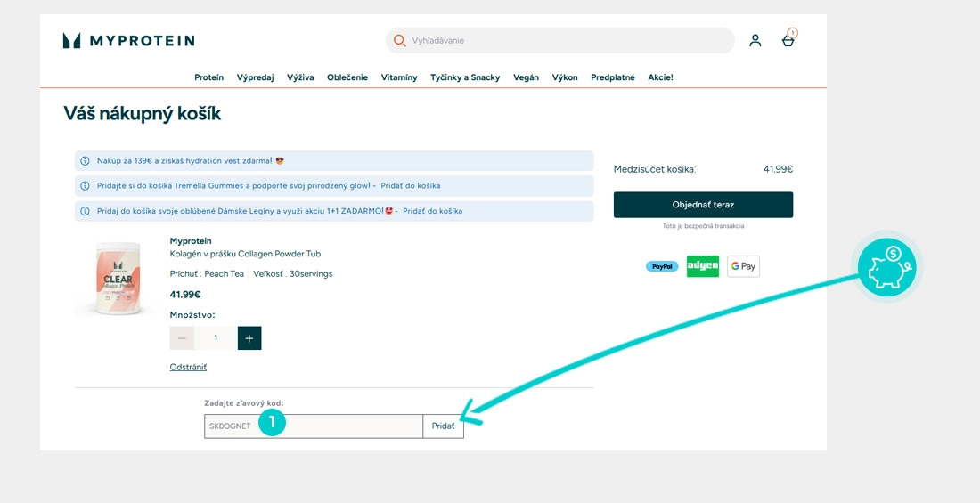Click info icon beside hydration vest notice

85,161
